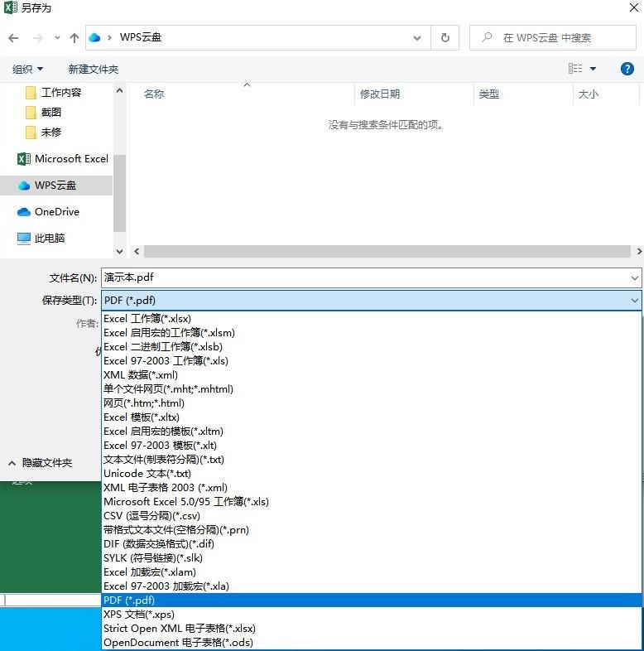Viewport: 644px width, 651px height.
Task: Choose CSV (逗号分隔)(*.csv) format
Action: (x=372, y=516)
